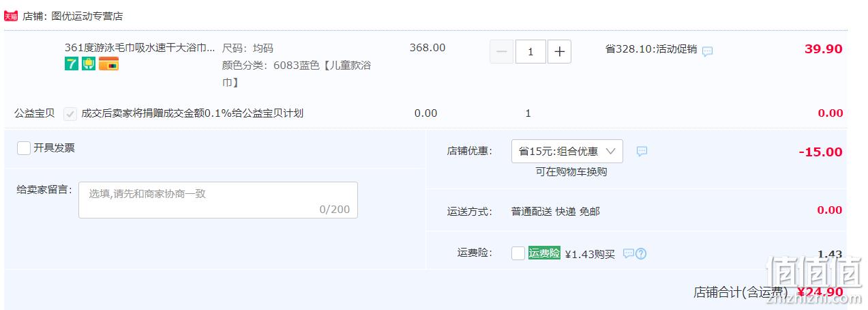Image resolution: width=868 pixels, height=310 pixels.
Task: Click the 给卖家留言 message field
Action: 218,200
